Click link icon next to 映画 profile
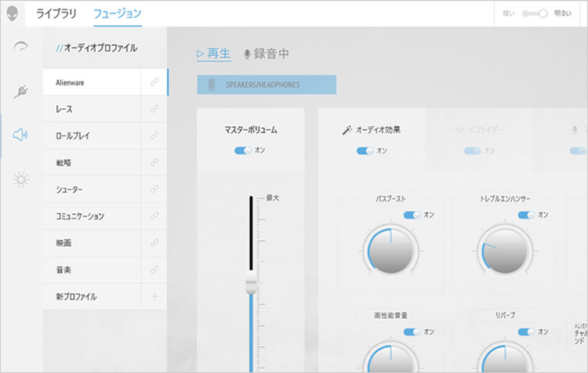The image size is (588, 373). [154, 243]
